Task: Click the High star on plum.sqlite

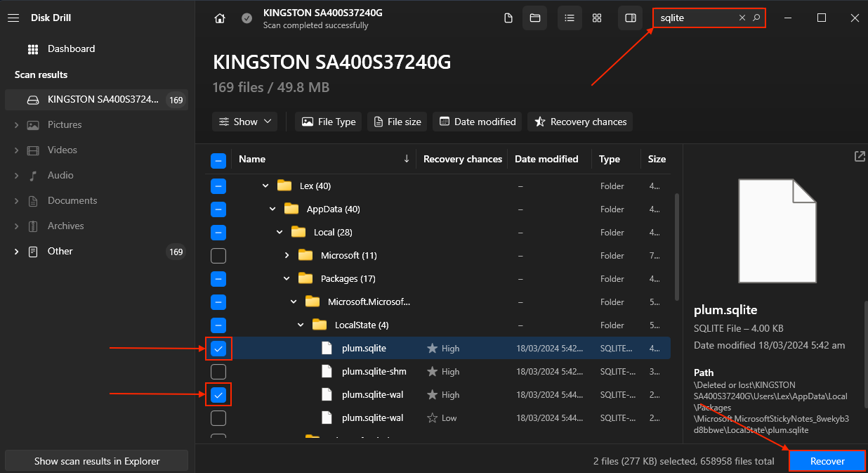Action: click(x=433, y=349)
